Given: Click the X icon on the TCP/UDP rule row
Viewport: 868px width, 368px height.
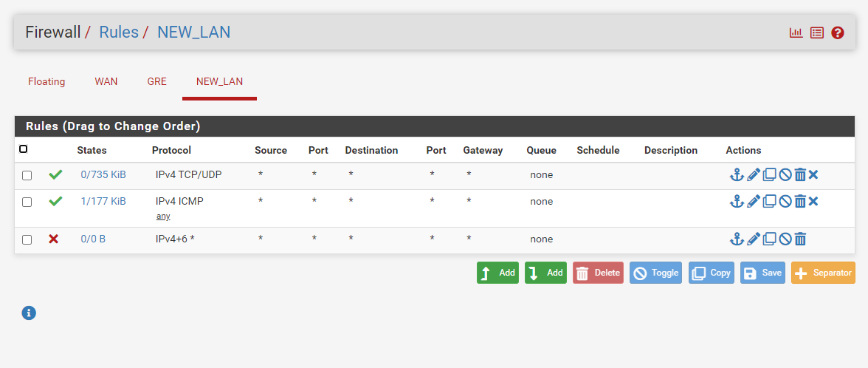Looking at the screenshot, I should (813, 175).
